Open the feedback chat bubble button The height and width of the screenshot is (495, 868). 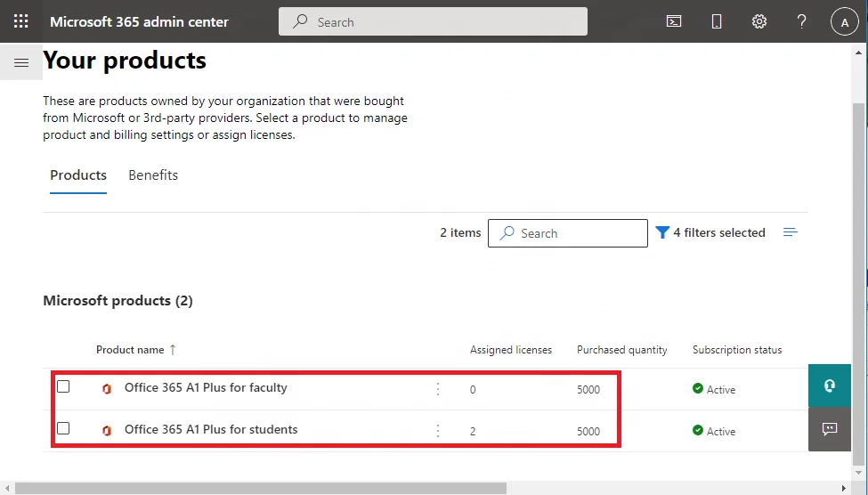(x=829, y=429)
